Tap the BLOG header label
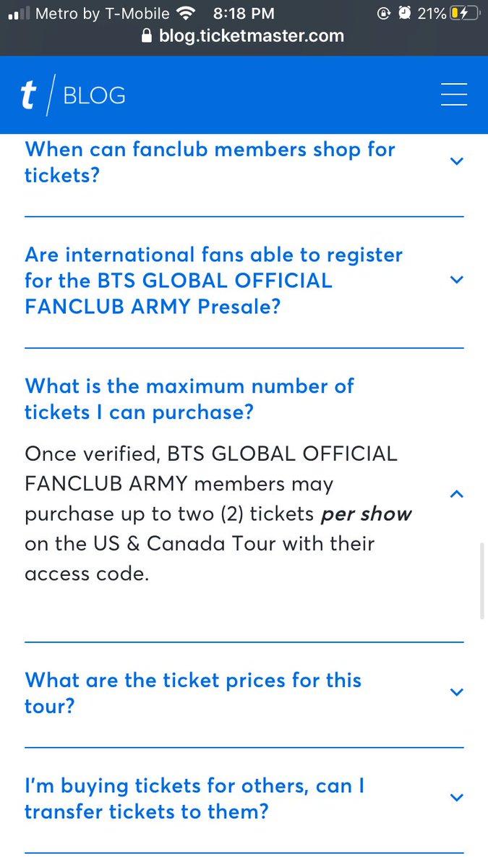The width and height of the screenshot is (488, 868). tap(94, 95)
